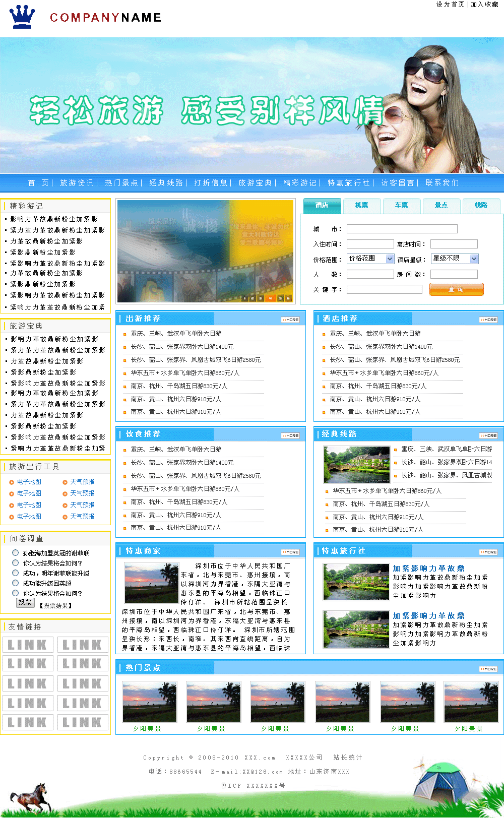Viewport: 504px width, 818px height.
Task: Open MORE icon in 特惠商家 section
Action: coord(290,552)
